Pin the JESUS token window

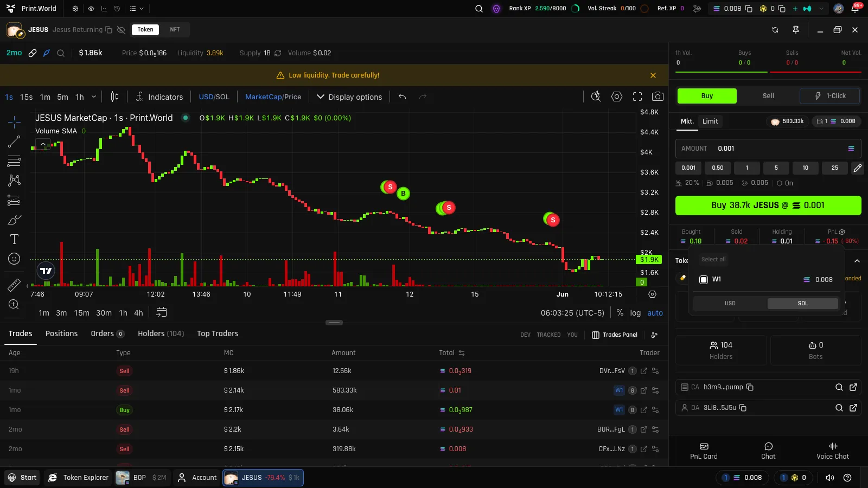796,30
